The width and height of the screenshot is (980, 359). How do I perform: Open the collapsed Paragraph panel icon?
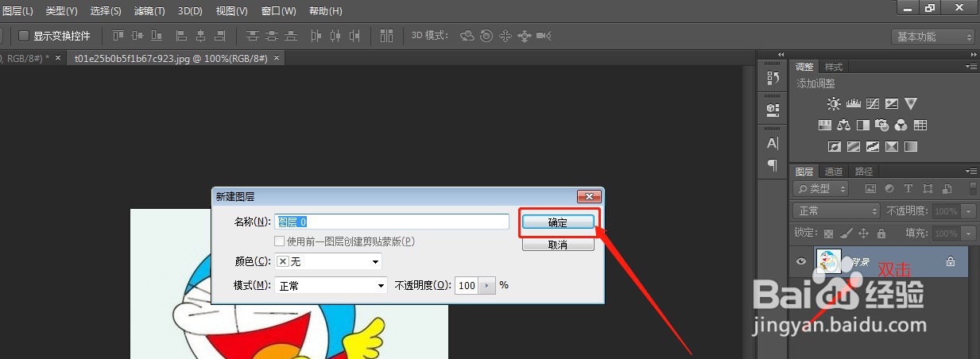(x=772, y=165)
